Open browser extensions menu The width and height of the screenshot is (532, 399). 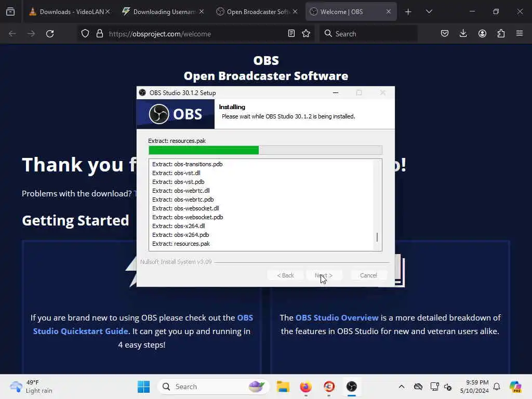(x=501, y=34)
